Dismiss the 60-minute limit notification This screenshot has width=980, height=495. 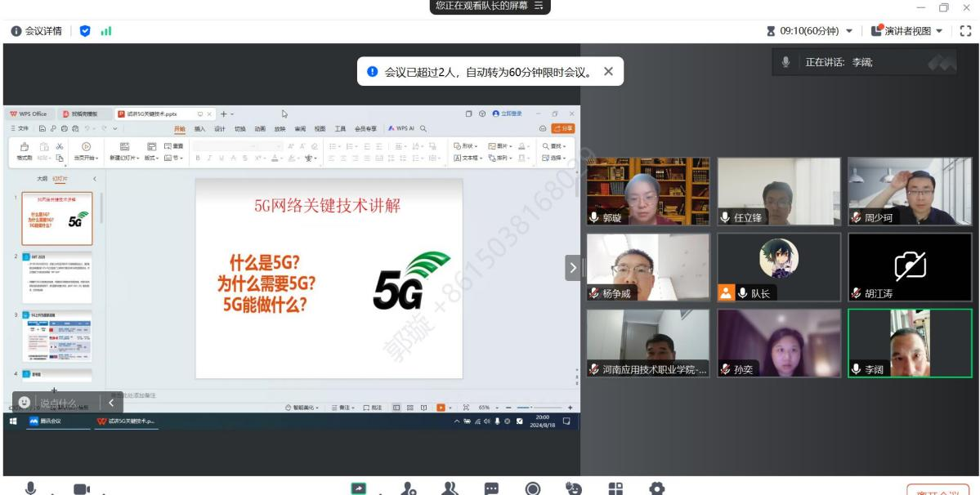coord(608,72)
